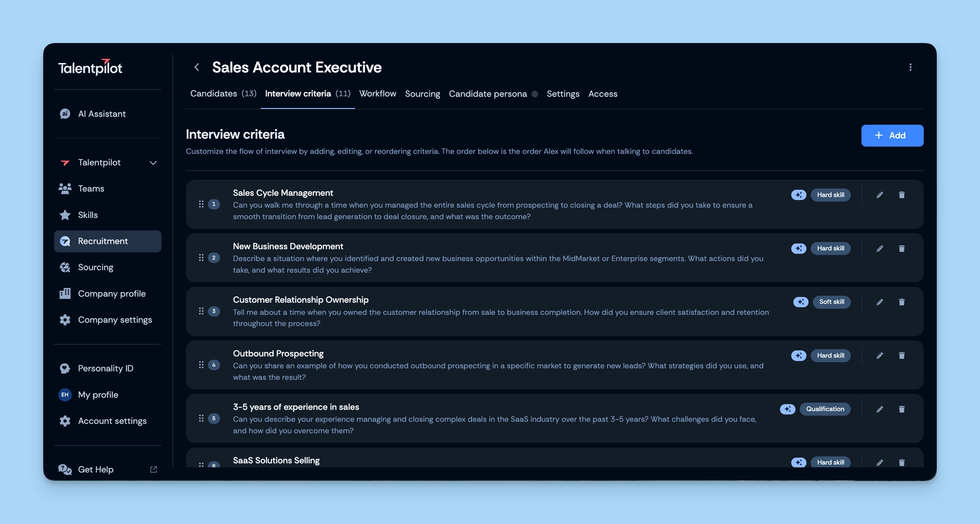
Task: Open My profile with EH avatar
Action: pos(98,395)
